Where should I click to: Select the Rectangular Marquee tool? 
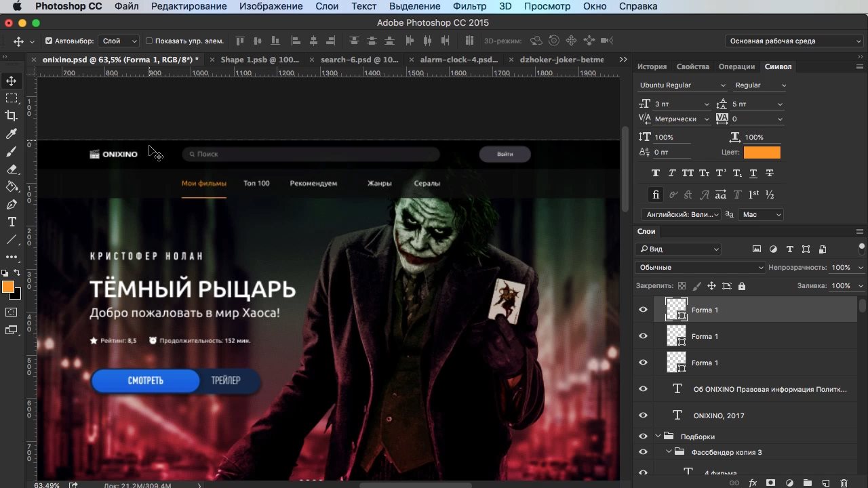12,99
